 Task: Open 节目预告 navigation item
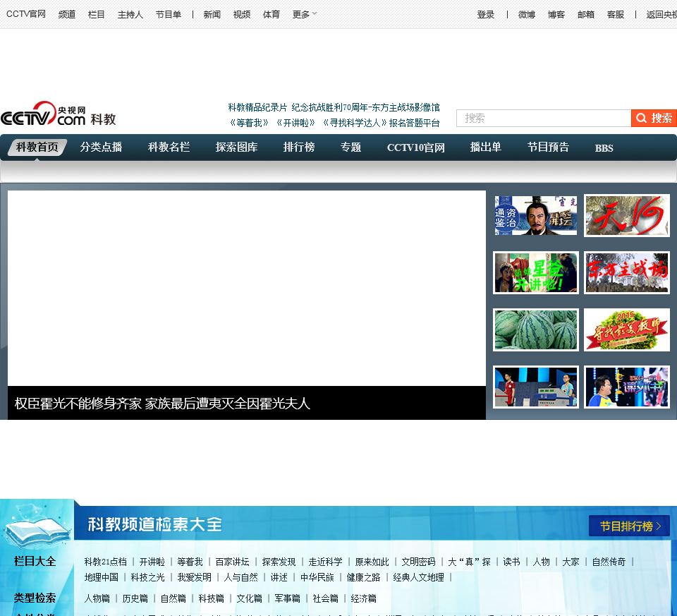548,147
